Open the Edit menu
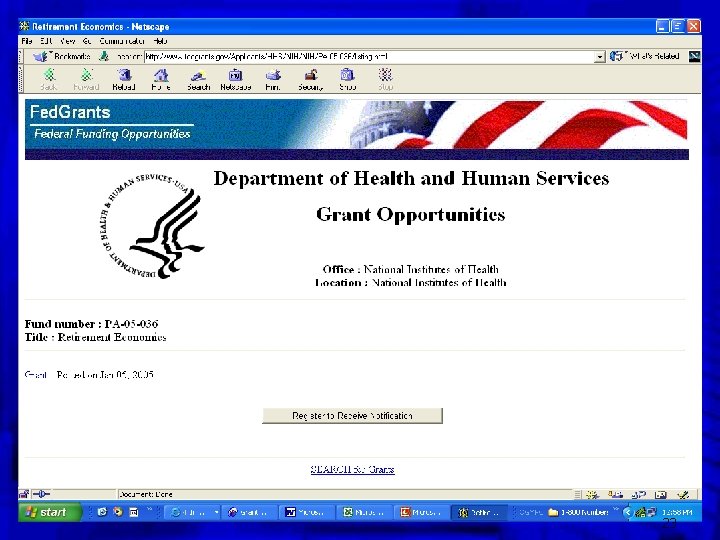Viewport: 720px width, 540px height. click(46, 41)
